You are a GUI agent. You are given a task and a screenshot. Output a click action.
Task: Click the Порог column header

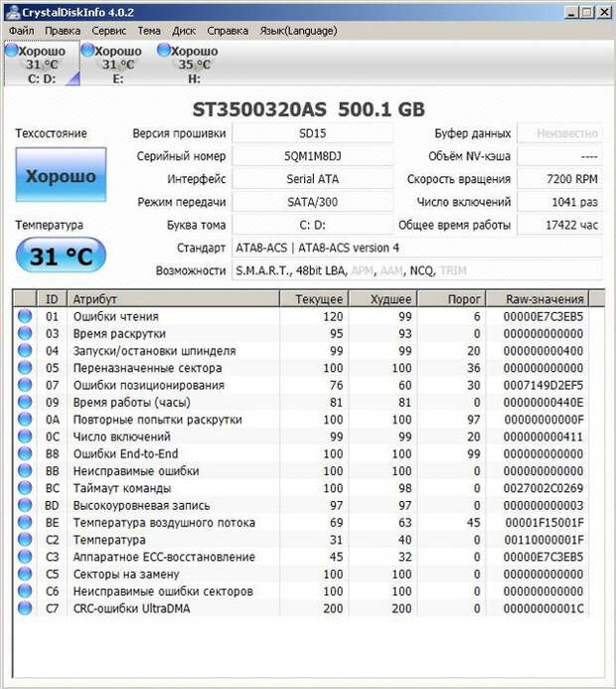451,299
